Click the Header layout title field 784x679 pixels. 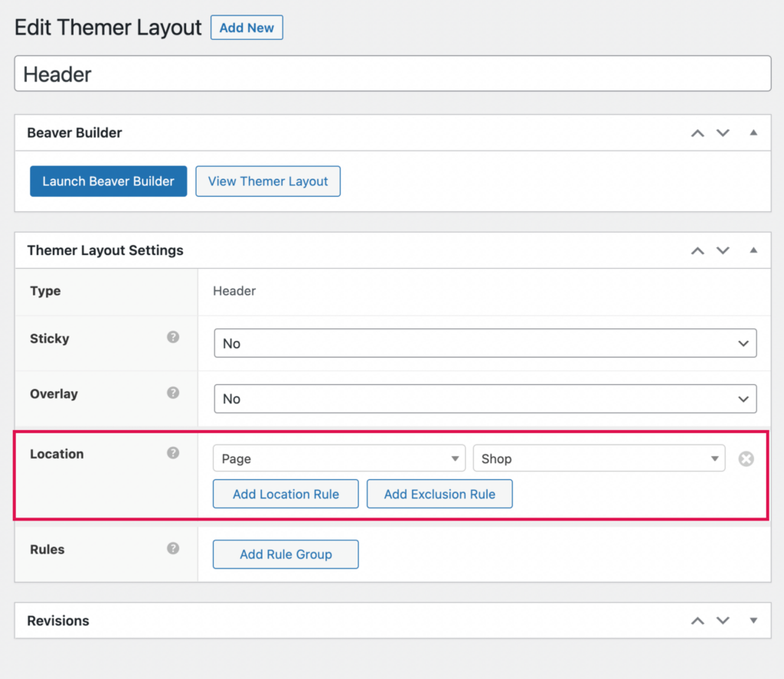pyautogui.click(x=392, y=74)
